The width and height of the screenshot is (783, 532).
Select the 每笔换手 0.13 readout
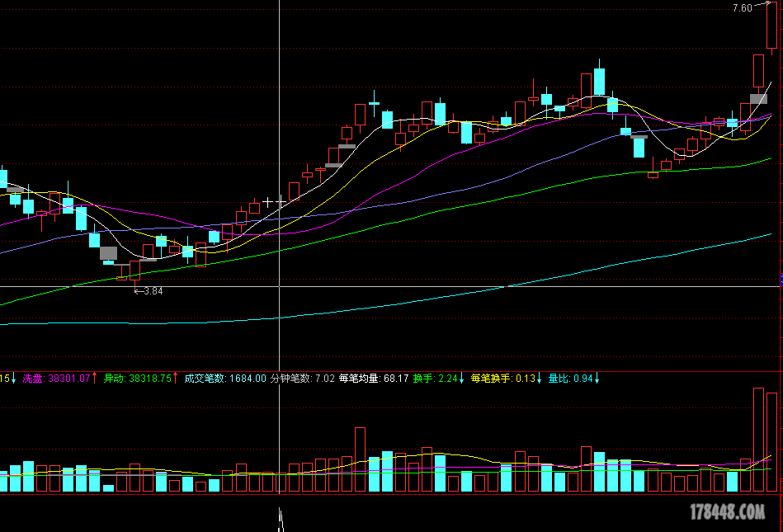(x=502, y=379)
